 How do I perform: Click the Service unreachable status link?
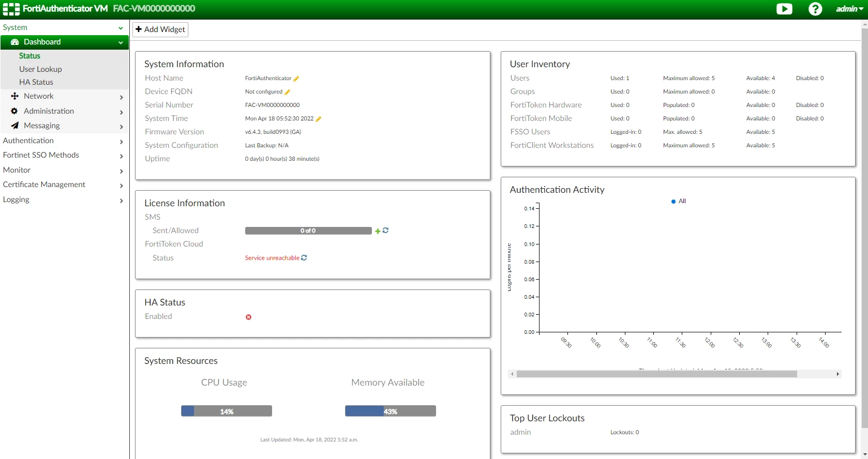pyautogui.click(x=272, y=258)
